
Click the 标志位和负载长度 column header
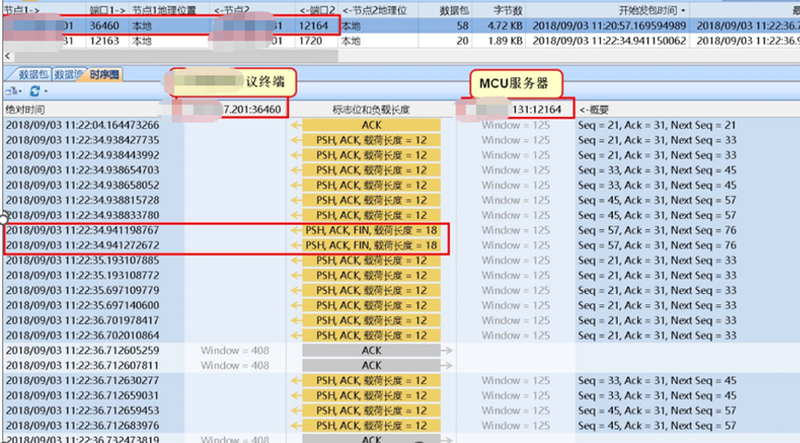click(371, 109)
